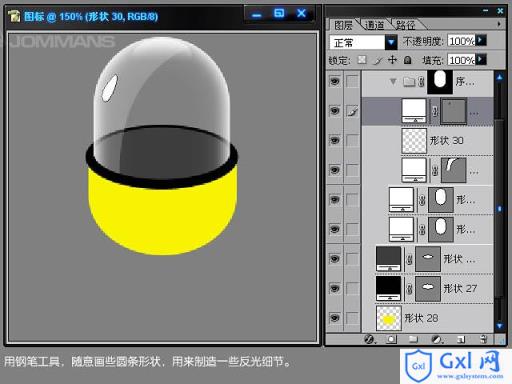This screenshot has height=384, width=512.
Task: Hide the 形状 28 layer
Action: (335, 318)
